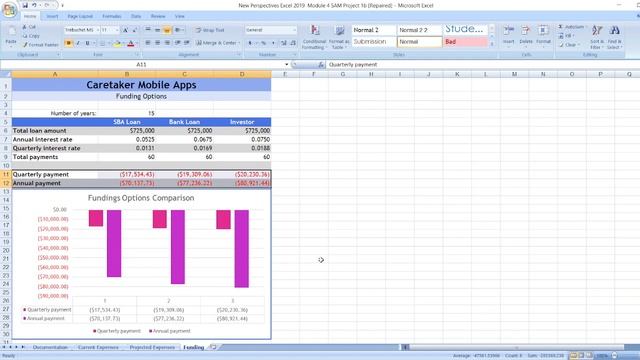Toggle Underline formatting
640x360 pixels.
pos(87,43)
